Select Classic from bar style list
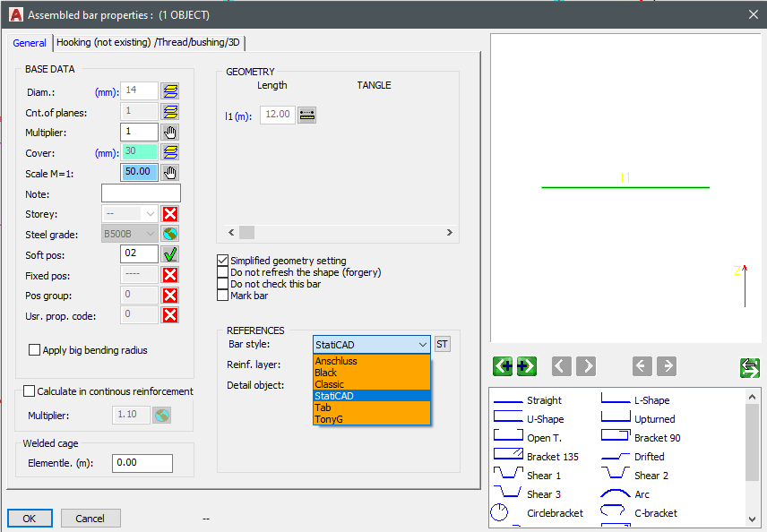The height and width of the screenshot is (532, 767). 372,384
